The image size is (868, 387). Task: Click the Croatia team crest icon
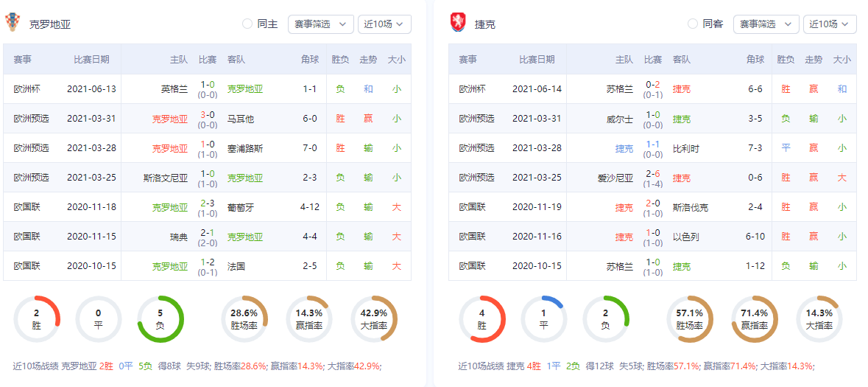(x=13, y=23)
